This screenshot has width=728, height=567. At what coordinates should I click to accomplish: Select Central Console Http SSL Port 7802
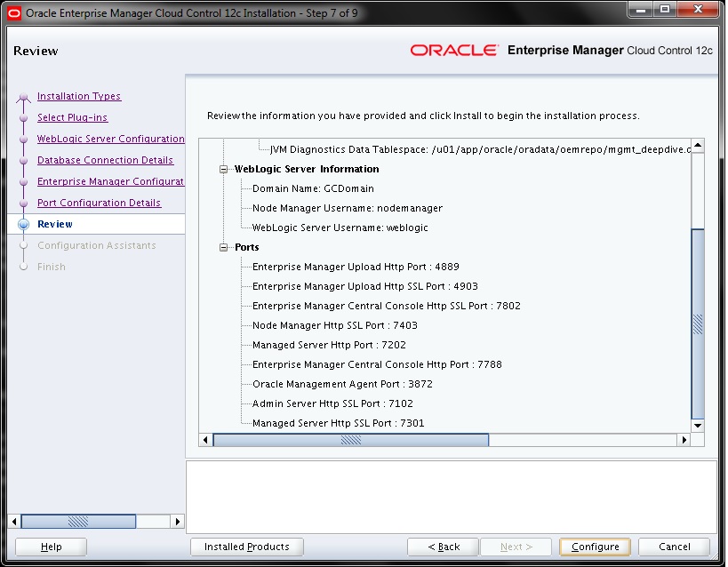pos(387,306)
